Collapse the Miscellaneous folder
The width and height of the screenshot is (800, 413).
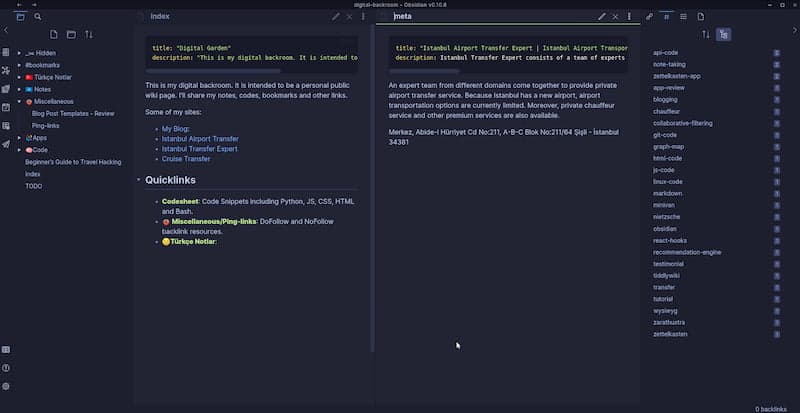20,102
